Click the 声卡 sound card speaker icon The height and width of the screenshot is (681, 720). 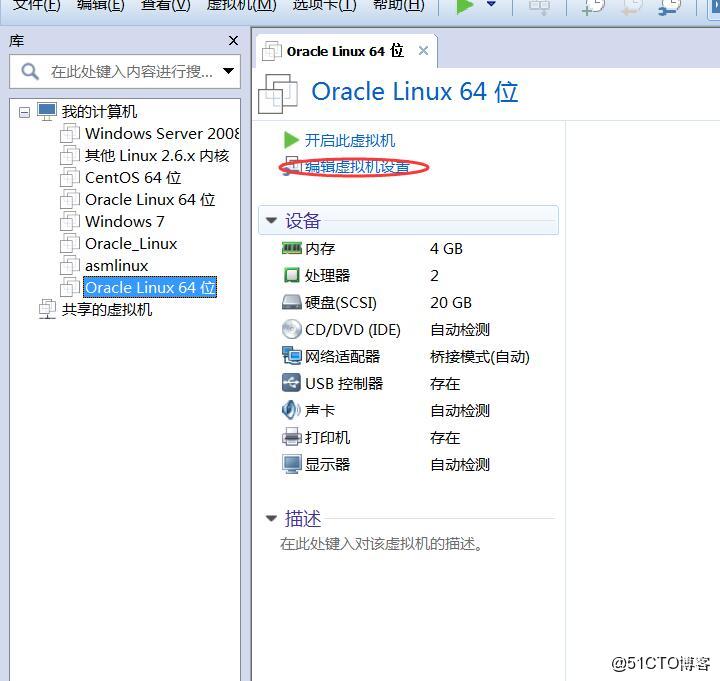click(291, 410)
